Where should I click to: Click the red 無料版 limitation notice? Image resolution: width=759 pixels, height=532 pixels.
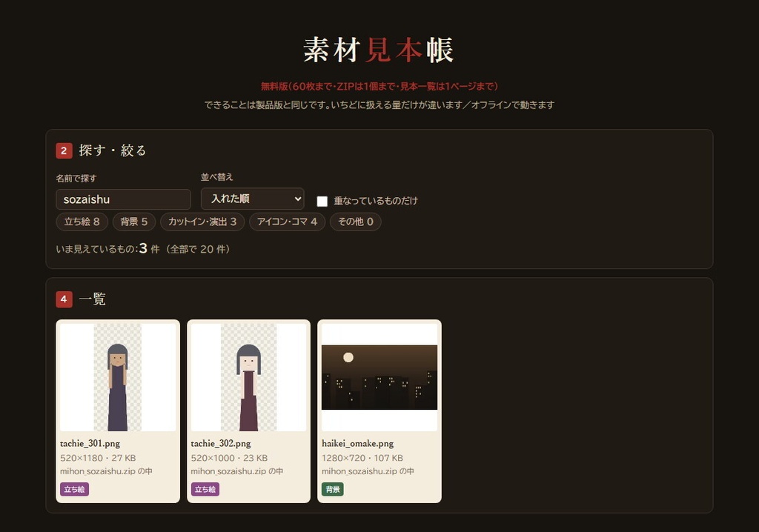coord(379,86)
